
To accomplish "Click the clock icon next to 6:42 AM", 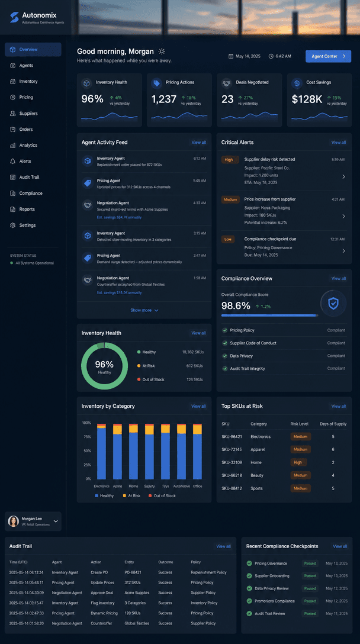I will point(271,56).
